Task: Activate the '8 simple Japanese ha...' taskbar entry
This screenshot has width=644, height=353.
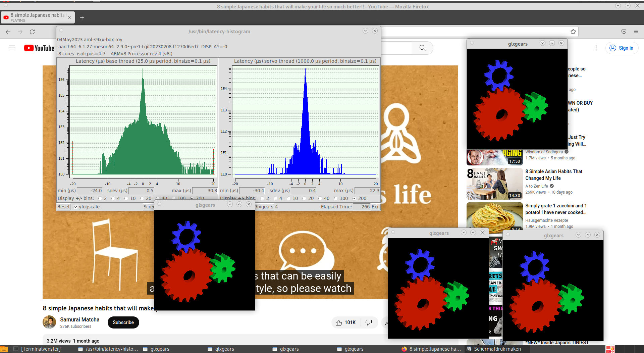Action: click(x=431, y=349)
